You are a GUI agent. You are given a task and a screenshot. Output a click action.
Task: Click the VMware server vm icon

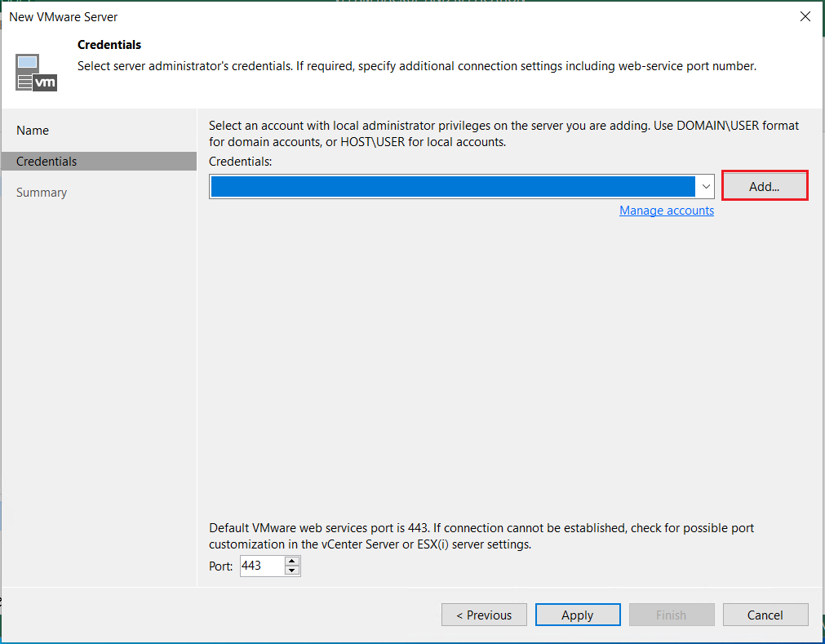pos(36,73)
